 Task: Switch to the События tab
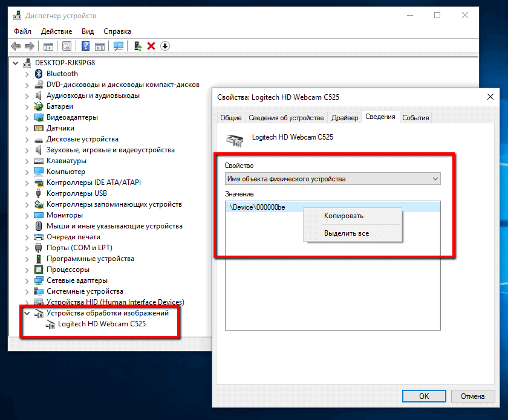[415, 118]
